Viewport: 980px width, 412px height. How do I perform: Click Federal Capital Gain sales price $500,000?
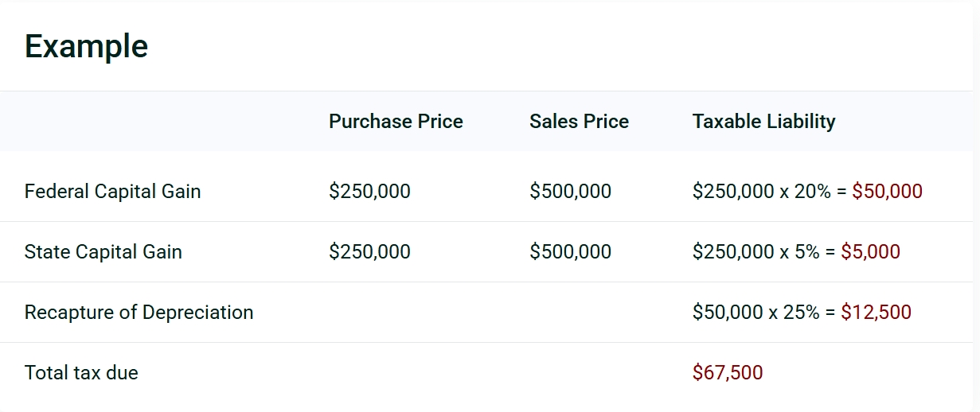(x=570, y=192)
